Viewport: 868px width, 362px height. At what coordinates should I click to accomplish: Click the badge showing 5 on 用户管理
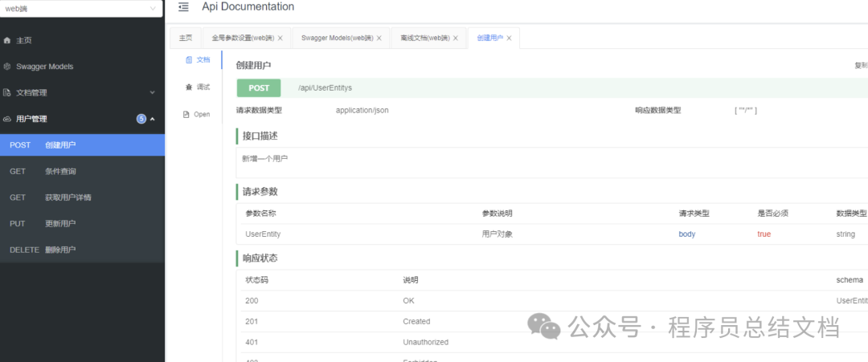coord(141,119)
